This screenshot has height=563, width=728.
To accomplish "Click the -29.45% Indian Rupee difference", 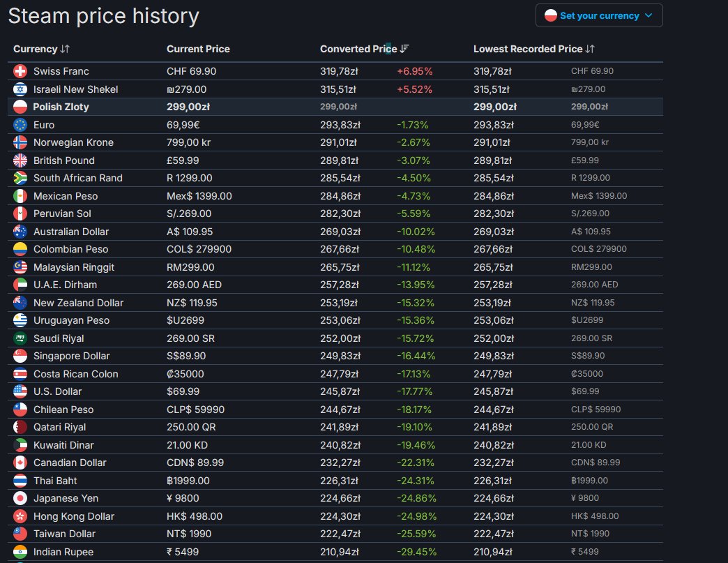I will coord(416,552).
